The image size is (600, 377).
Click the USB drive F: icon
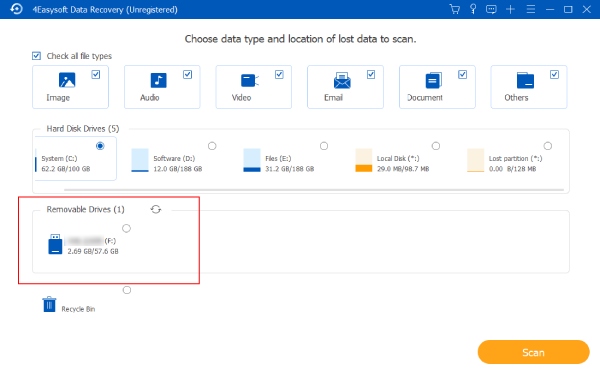pos(55,244)
